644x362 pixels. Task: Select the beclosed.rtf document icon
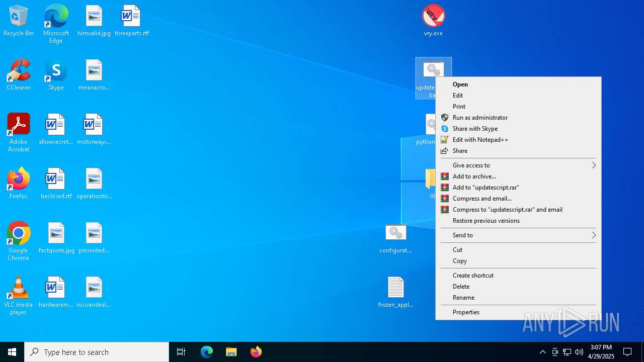pos(56,184)
